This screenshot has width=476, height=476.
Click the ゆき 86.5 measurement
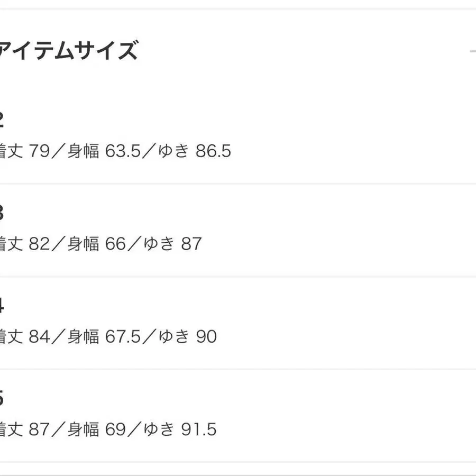click(195, 152)
